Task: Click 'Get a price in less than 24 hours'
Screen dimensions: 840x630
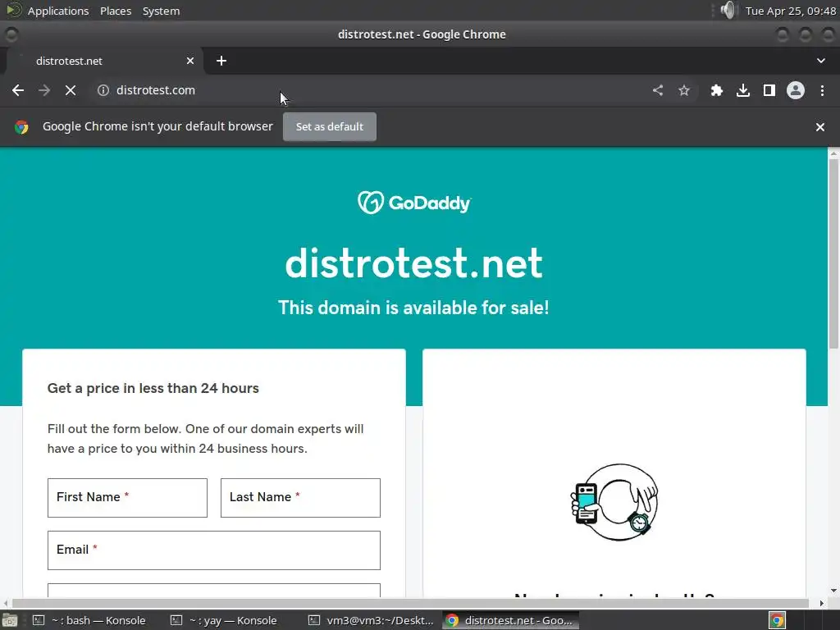Action: pyautogui.click(x=153, y=388)
